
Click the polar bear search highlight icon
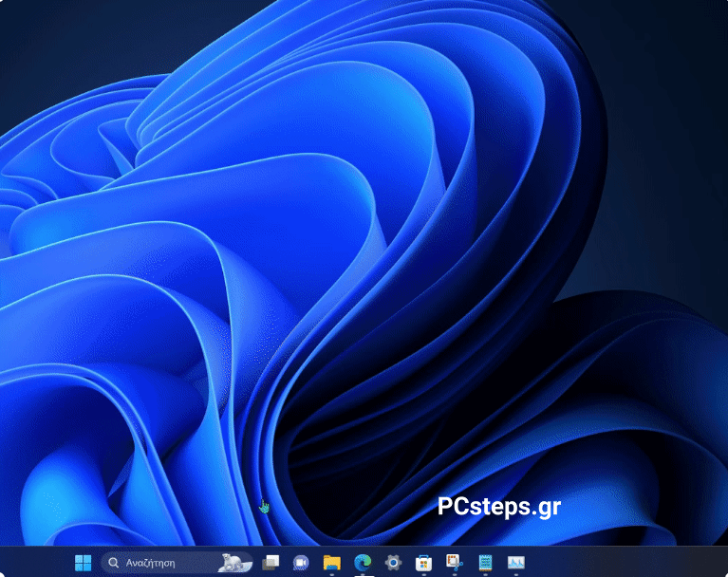[235, 563]
